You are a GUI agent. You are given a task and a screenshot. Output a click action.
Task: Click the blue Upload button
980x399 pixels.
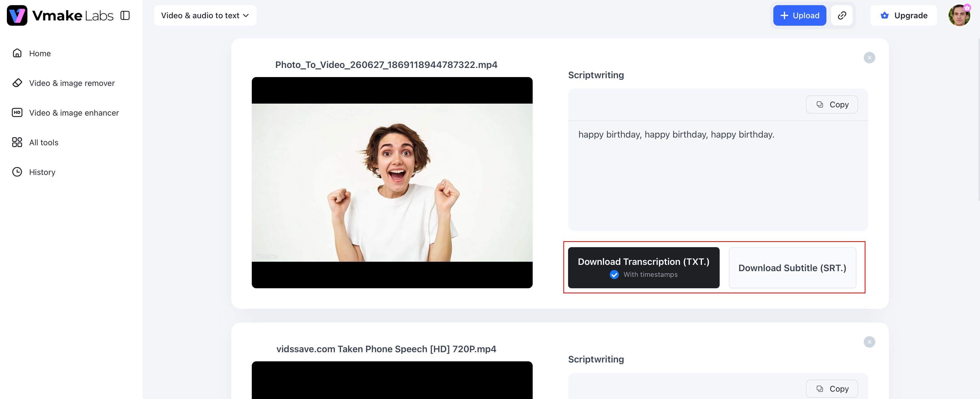click(799, 16)
